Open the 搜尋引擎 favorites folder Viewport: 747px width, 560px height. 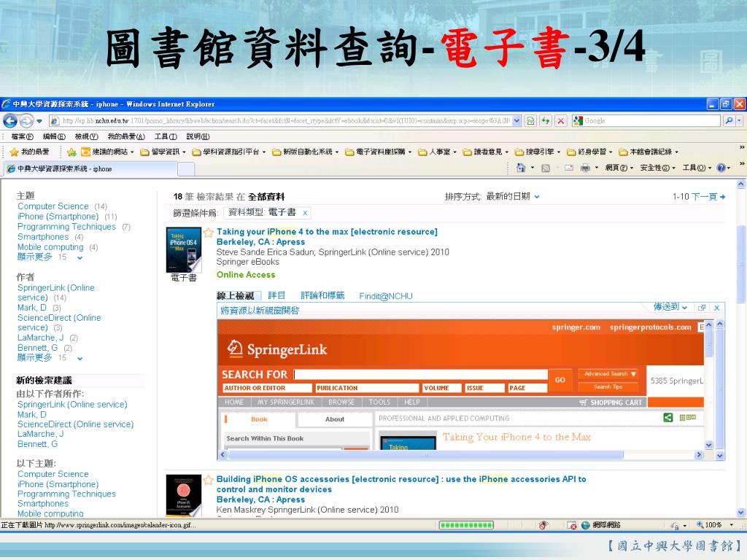click(538, 152)
